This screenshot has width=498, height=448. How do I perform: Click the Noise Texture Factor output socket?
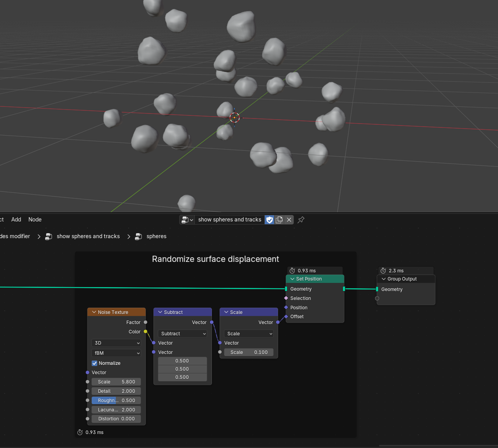click(x=145, y=322)
